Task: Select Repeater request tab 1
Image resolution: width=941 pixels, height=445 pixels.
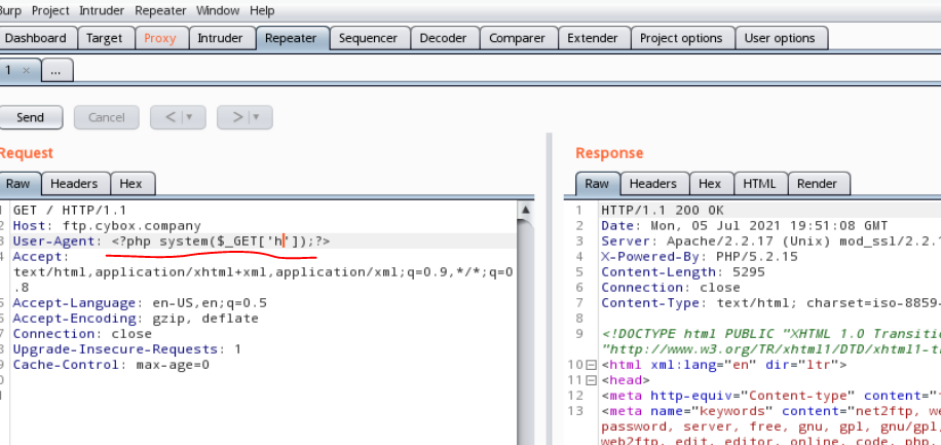Action: pyautogui.click(x=9, y=70)
